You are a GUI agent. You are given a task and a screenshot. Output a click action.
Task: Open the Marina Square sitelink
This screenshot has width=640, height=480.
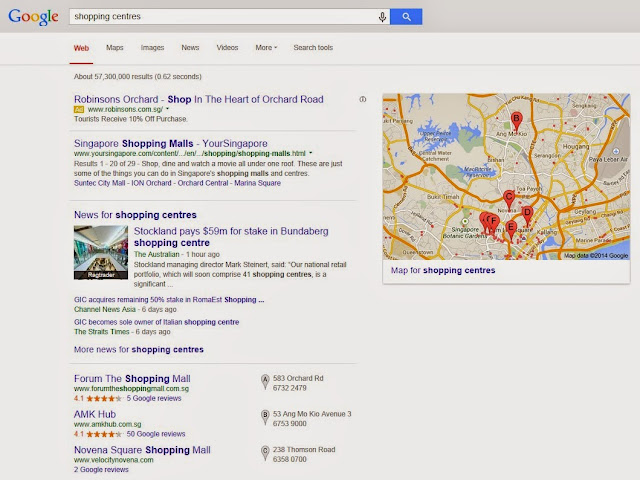click(258, 183)
